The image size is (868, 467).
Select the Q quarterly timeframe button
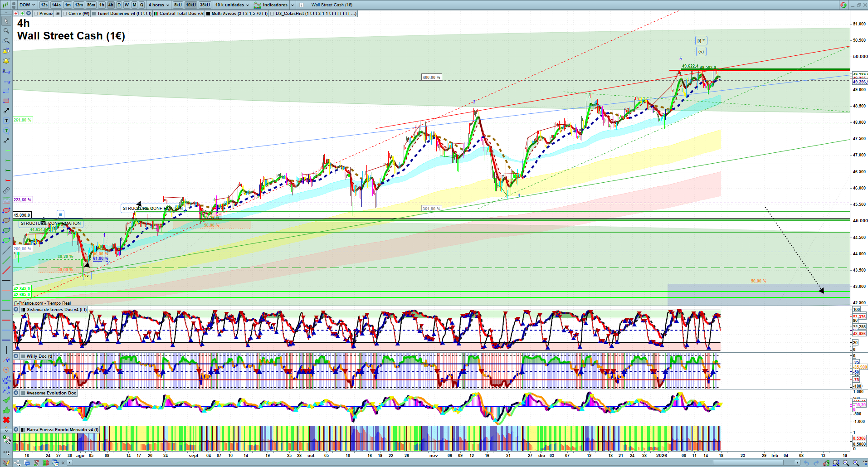coord(141,5)
